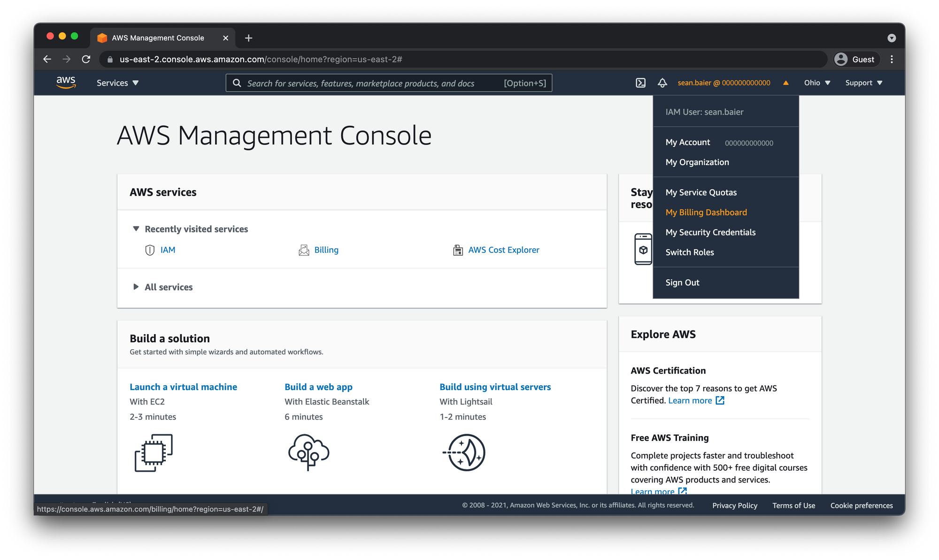Click the Elastic Beanstalk cloud tree icon
The height and width of the screenshot is (560, 939).
pyautogui.click(x=308, y=452)
